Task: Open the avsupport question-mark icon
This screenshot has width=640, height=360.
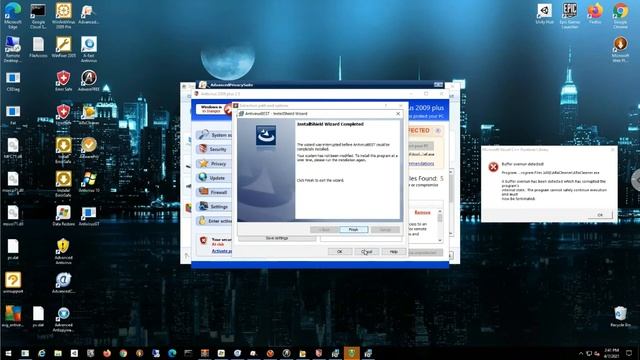Action: click(13, 283)
